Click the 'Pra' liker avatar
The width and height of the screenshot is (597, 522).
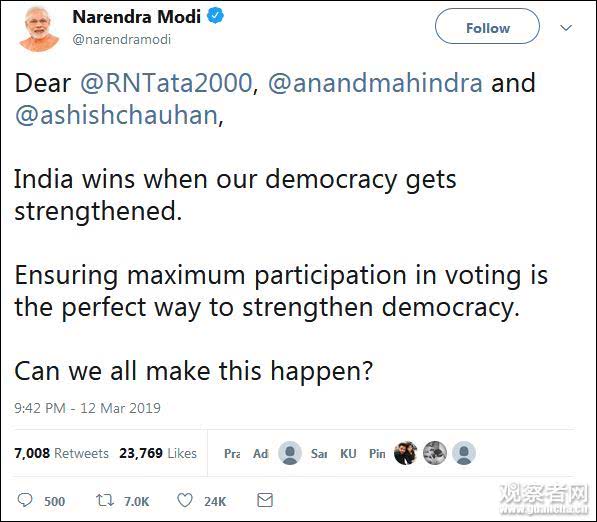click(x=232, y=453)
